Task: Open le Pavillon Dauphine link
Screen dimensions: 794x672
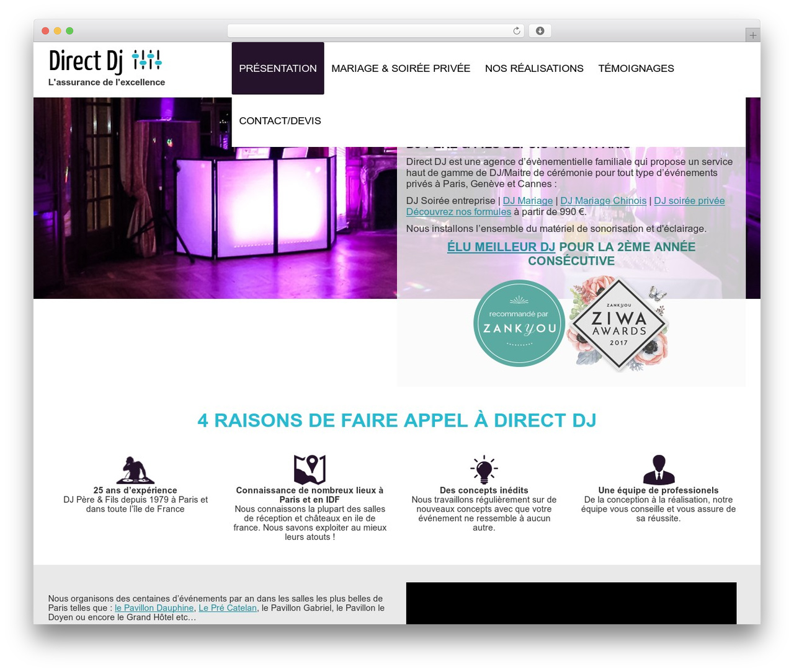Action: [154, 608]
